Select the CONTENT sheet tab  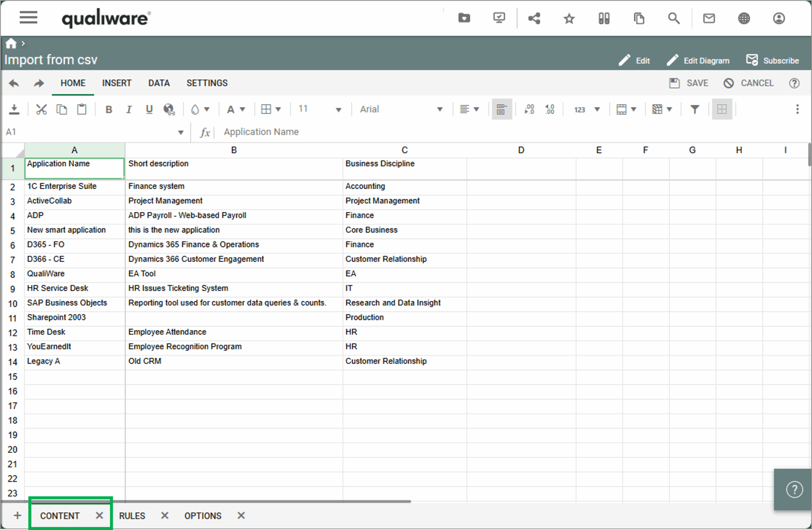[60, 515]
